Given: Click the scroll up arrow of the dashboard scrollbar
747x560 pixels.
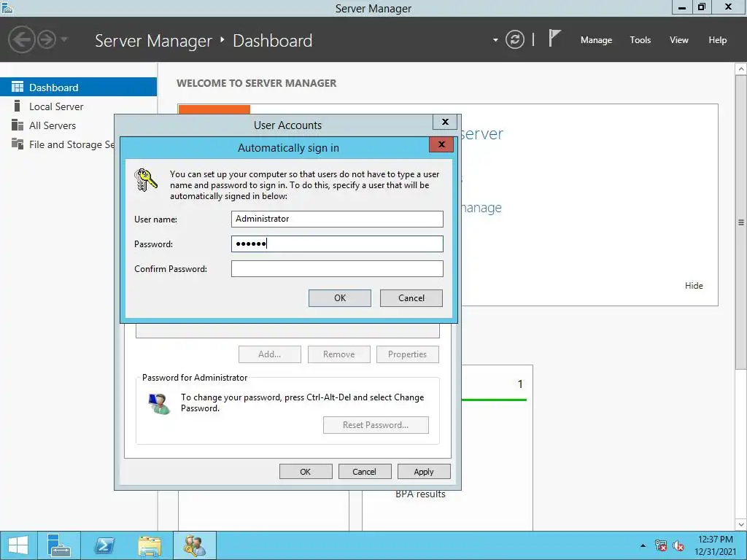Looking at the screenshot, I should coord(741,69).
